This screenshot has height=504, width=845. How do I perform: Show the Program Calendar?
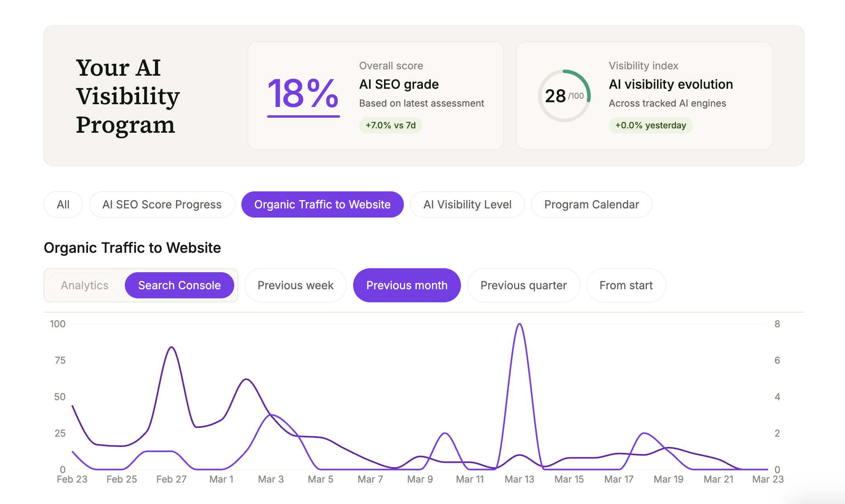pos(591,204)
